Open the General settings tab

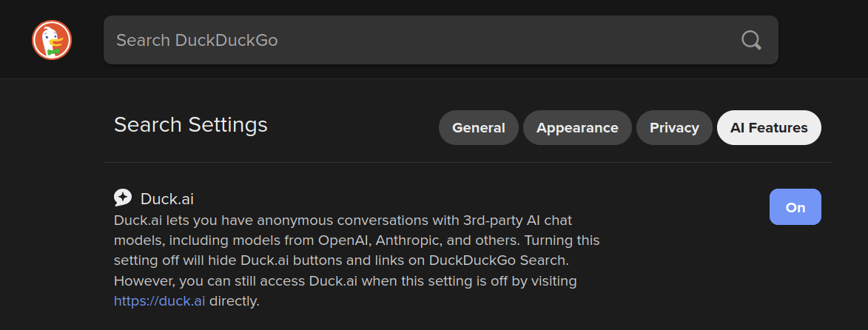click(478, 128)
